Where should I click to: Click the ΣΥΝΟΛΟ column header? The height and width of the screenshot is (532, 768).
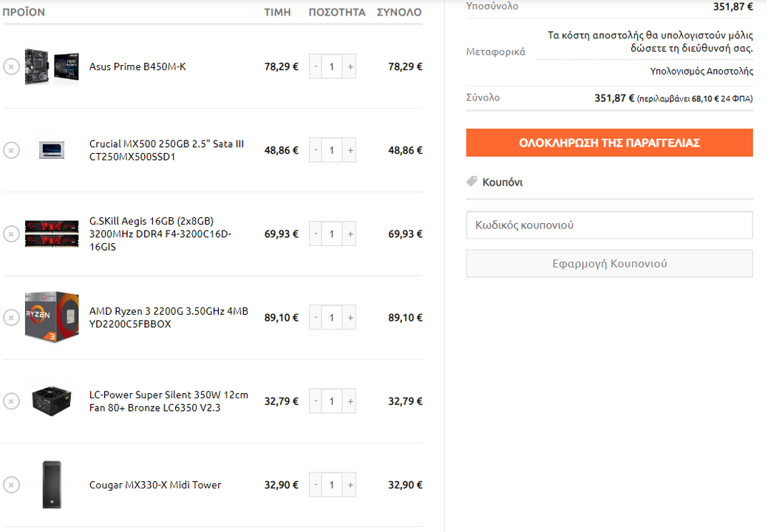point(399,13)
